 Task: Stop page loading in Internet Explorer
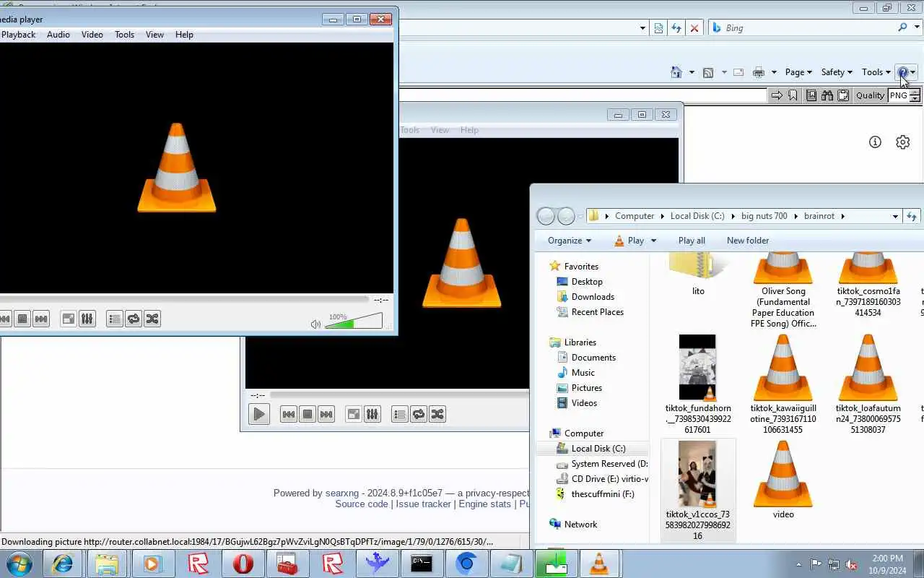[x=694, y=28]
